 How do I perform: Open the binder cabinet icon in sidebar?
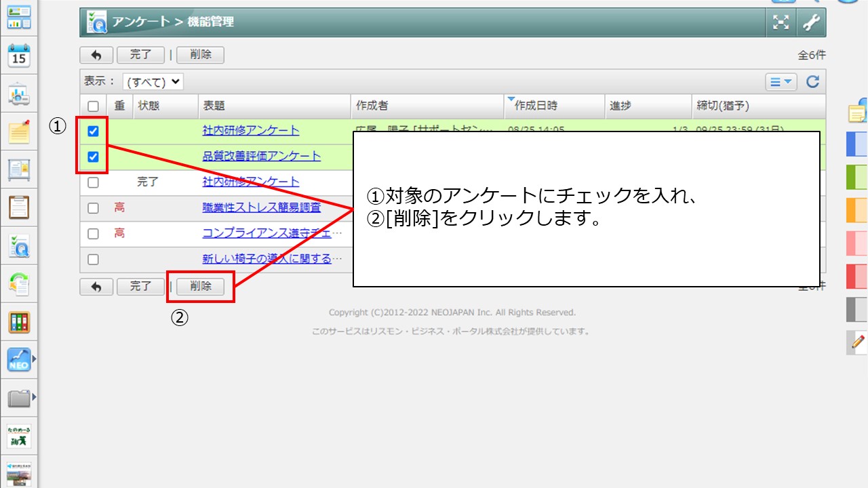click(x=19, y=323)
